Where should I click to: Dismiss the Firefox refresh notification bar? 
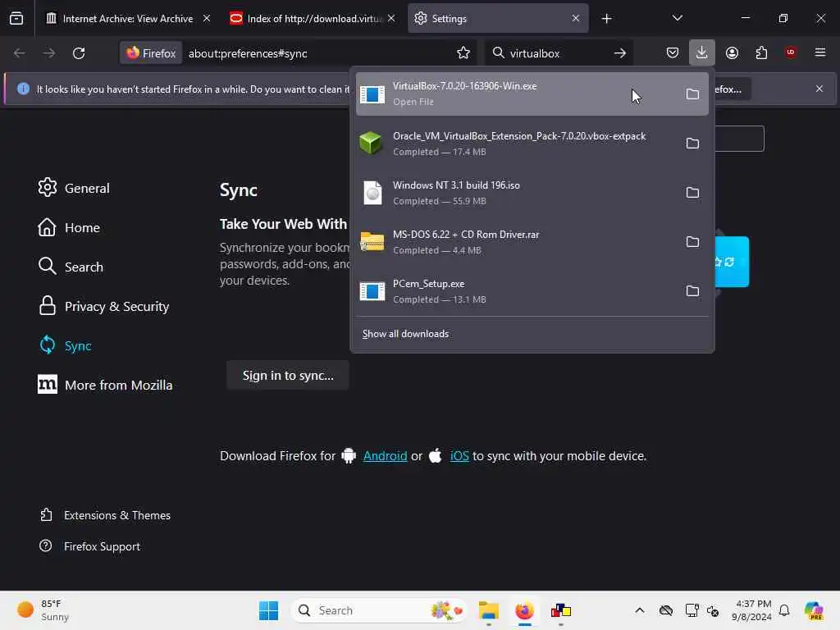tap(819, 89)
